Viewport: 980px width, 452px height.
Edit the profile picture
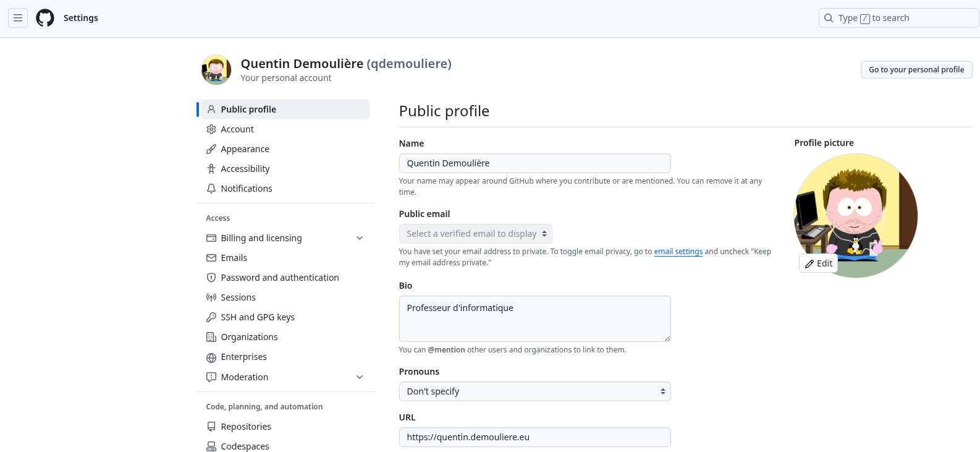pos(818,263)
